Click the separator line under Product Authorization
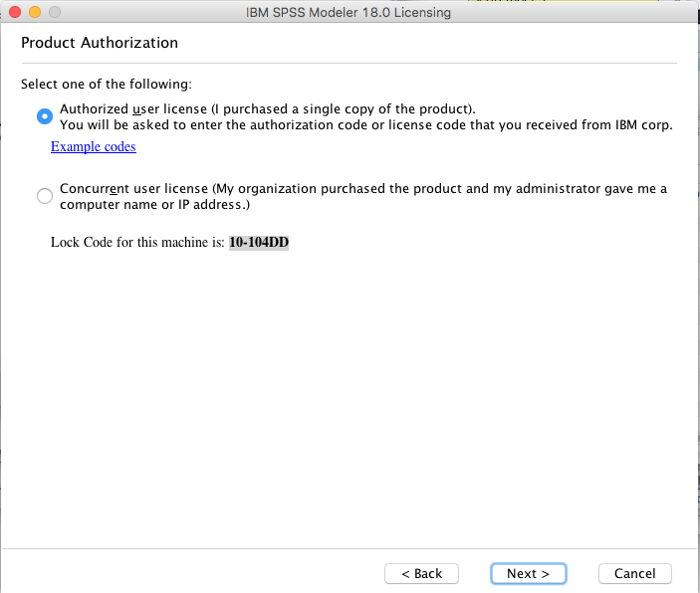 point(349,64)
